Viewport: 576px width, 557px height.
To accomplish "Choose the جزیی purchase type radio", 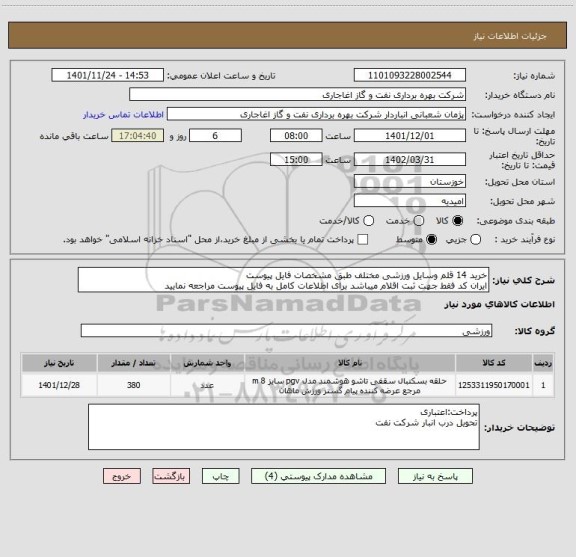I will point(476,240).
